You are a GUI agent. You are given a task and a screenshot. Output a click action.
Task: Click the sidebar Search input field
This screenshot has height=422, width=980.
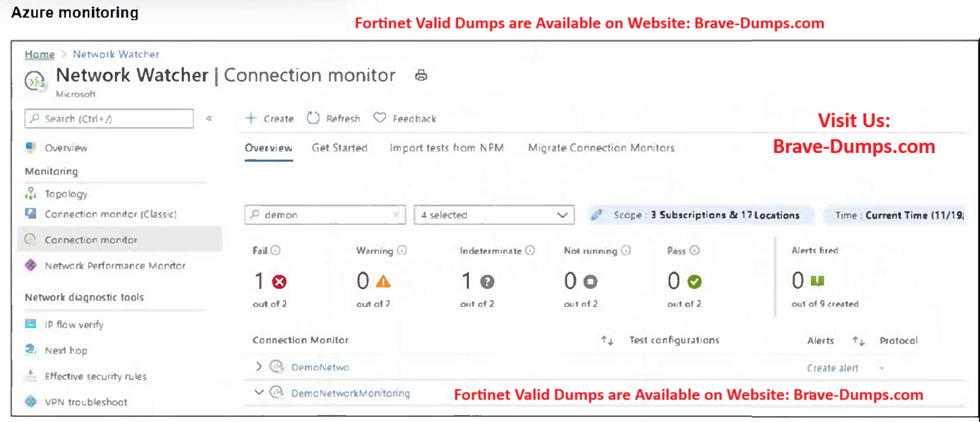click(x=110, y=119)
